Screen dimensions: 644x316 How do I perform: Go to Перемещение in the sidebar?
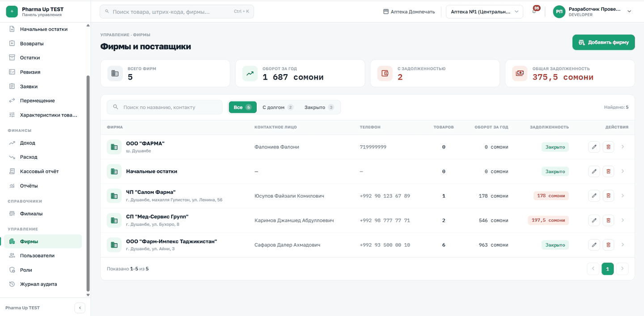click(43, 101)
